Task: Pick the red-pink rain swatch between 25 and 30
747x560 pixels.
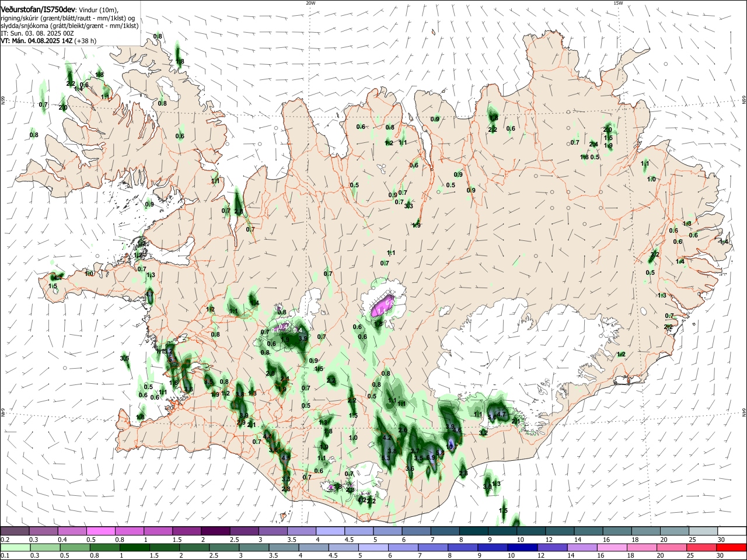Action: [702, 547]
